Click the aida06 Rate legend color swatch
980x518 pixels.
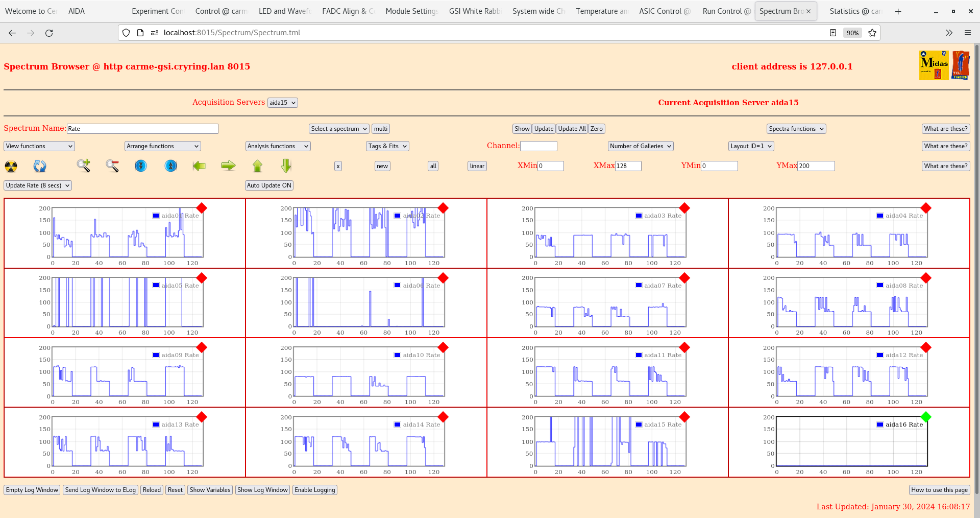point(397,285)
